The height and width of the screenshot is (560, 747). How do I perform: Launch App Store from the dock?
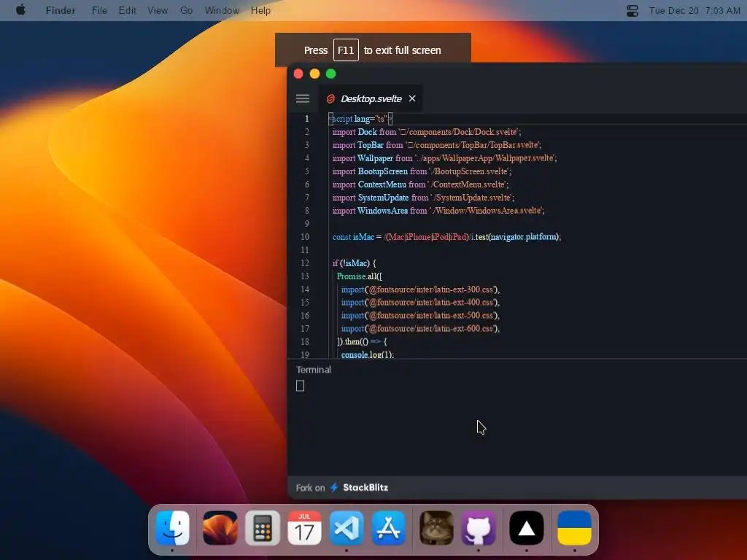389,528
